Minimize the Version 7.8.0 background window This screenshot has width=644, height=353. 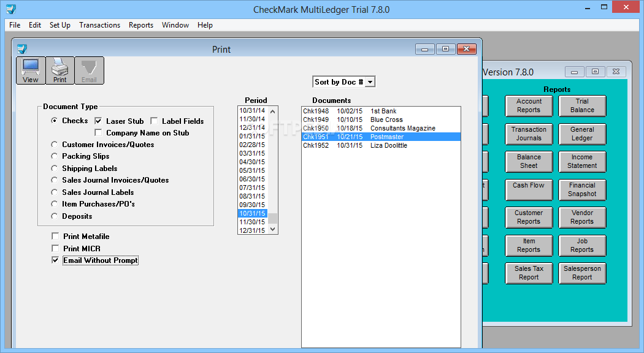click(x=575, y=72)
